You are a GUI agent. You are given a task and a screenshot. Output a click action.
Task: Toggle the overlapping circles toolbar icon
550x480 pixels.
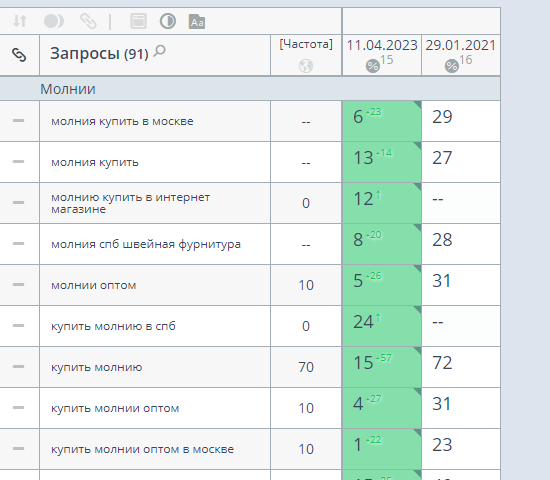point(54,21)
